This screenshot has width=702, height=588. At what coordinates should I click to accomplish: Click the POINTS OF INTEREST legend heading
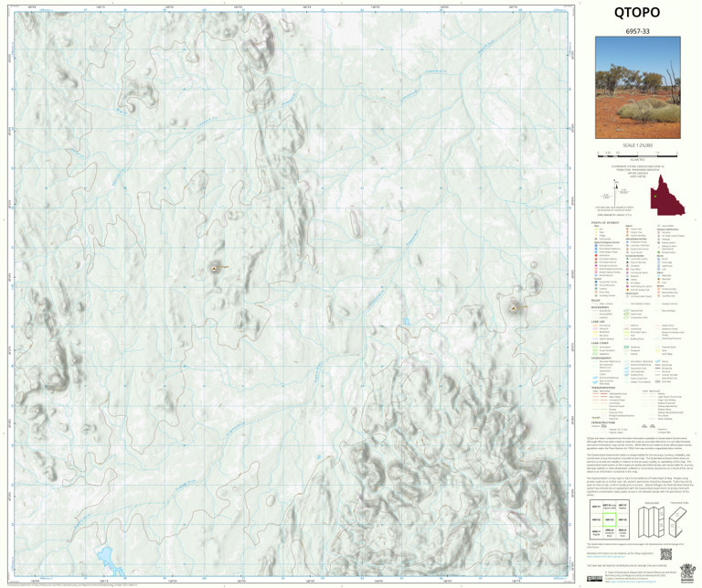tap(605, 222)
